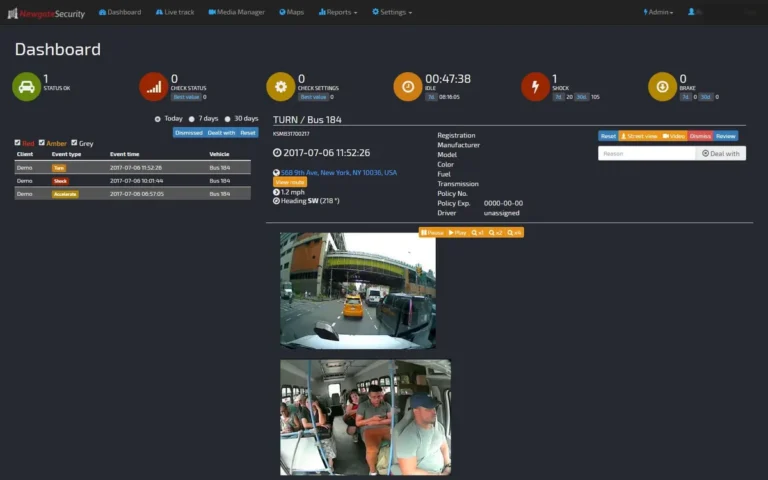Toggle the Red events checkbox
Viewport: 768px width, 480px height.
(x=18, y=143)
